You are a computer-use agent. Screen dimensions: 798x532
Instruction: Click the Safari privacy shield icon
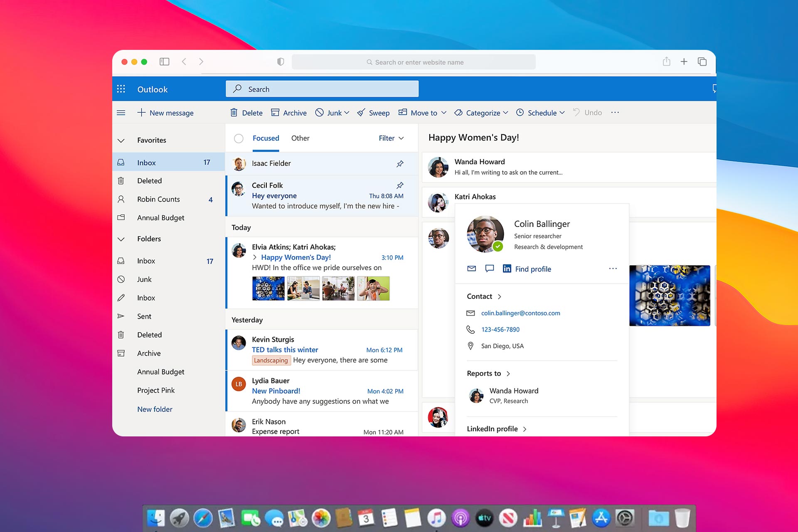[x=281, y=62]
